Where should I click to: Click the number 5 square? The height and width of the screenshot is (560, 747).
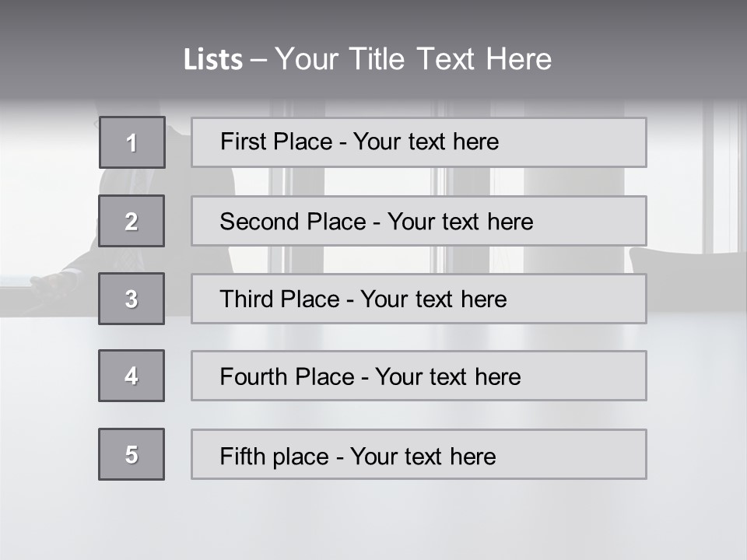(x=132, y=454)
